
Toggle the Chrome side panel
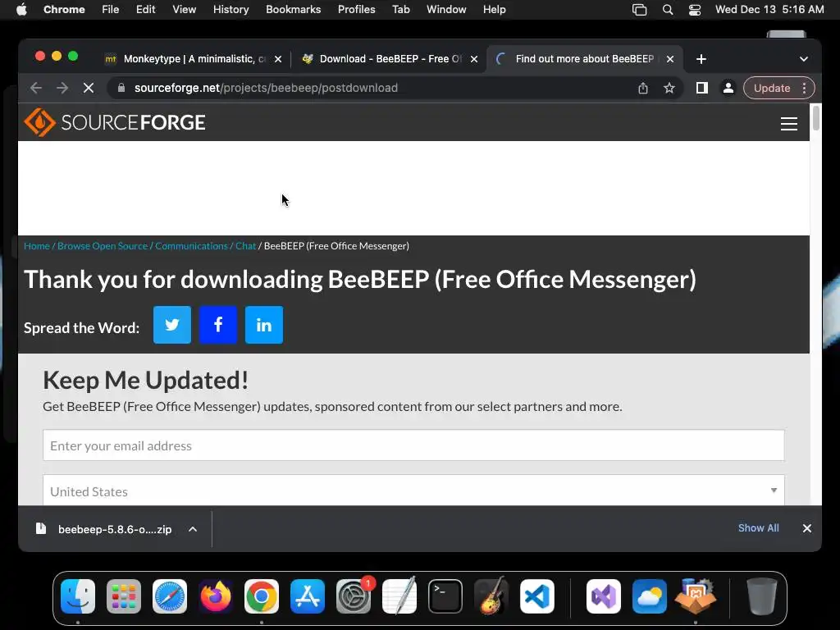click(702, 88)
